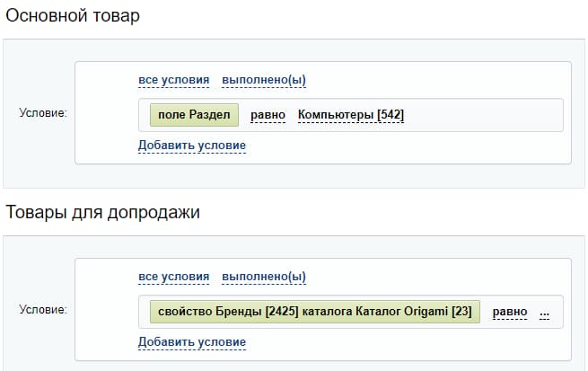Change 'равно' operator for Бренды property
This screenshot has height=371, width=588.
pyautogui.click(x=510, y=312)
